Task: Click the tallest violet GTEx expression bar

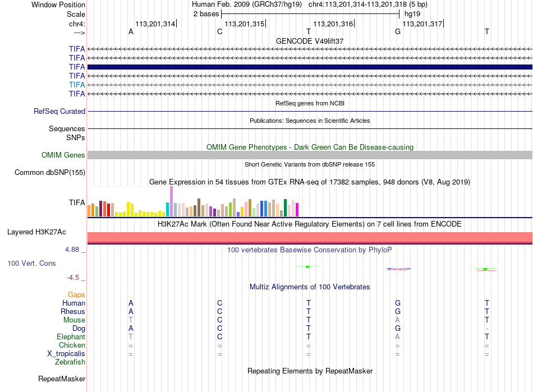Action: pyautogui.click(x=171, y=201)
